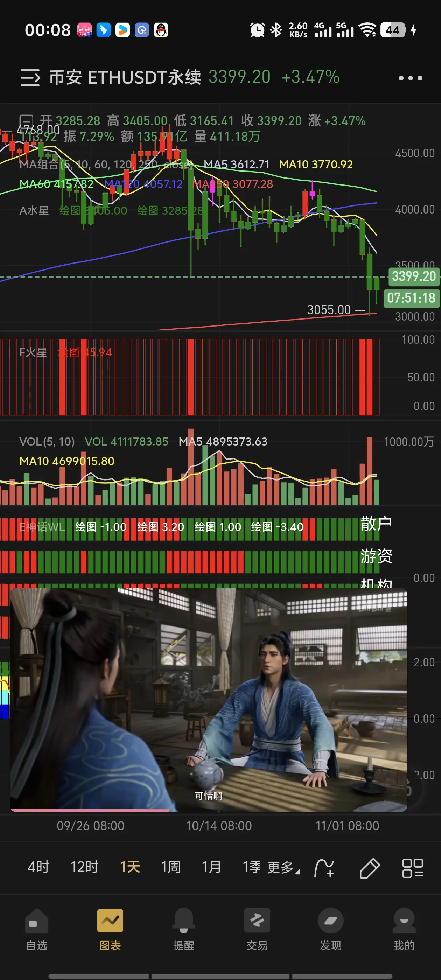The image size is (441, 980).
Task: Tap the alarm clock status icon
Action: 257,30
